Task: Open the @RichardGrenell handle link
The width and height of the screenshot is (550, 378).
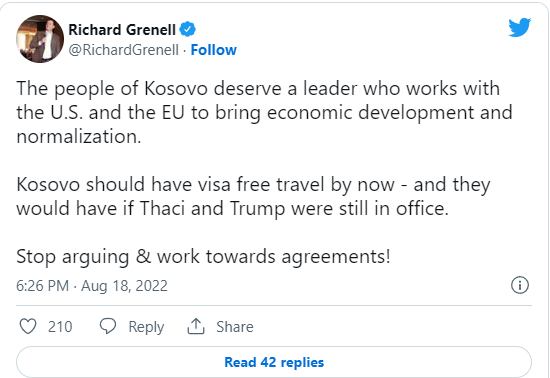Action: coord(123,50)
